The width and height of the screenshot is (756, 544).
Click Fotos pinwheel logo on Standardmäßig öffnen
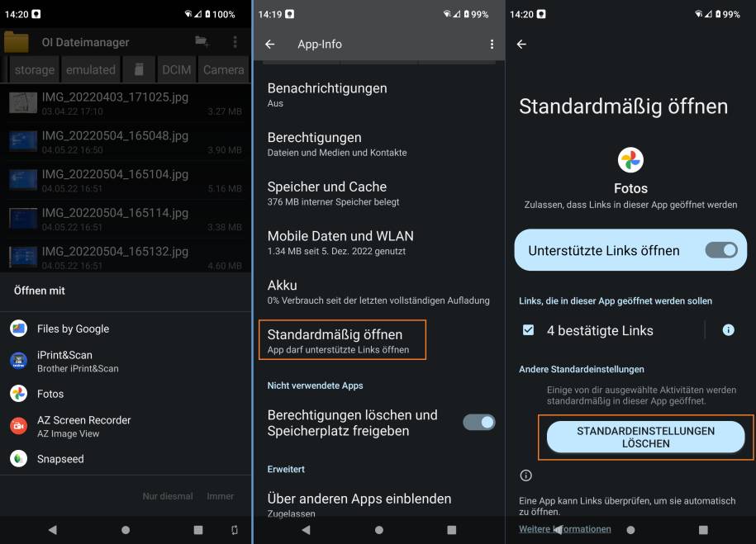coord(630,160)
